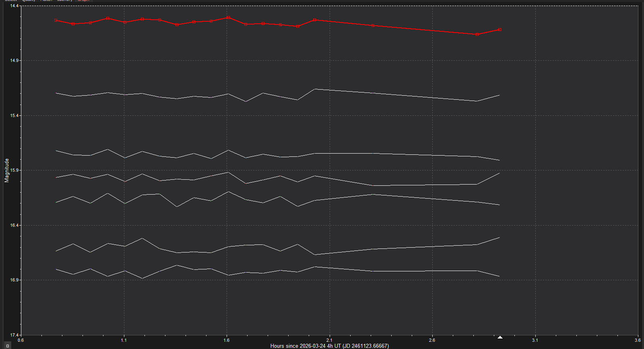Click the red data point at 1.6 hours
This screenshot has height=349, width=644.
[x=228, y=17]
